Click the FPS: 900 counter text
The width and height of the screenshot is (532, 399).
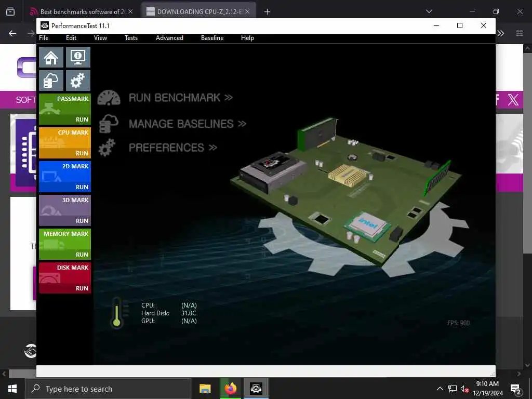pyautogui.click(x=458, y=323)
